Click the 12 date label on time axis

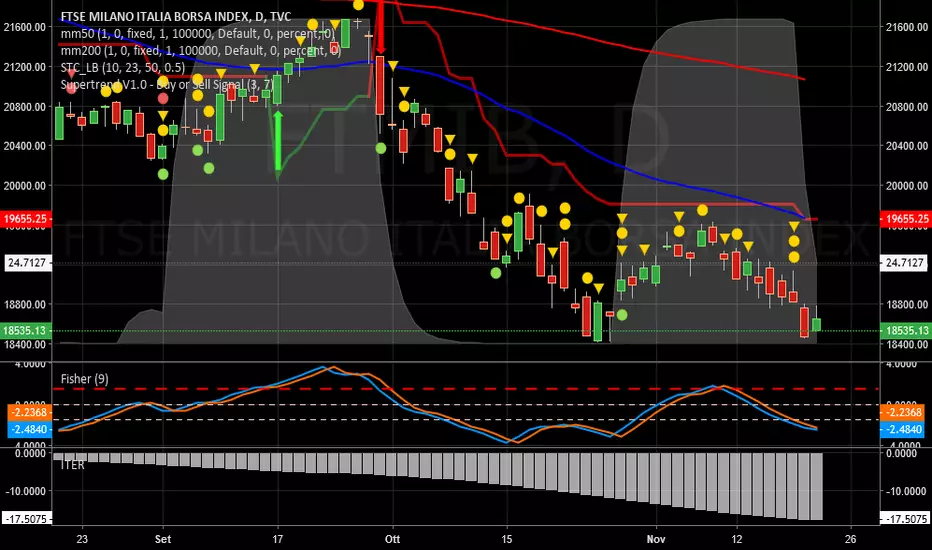pyautogui.click(x=737, y=539)
